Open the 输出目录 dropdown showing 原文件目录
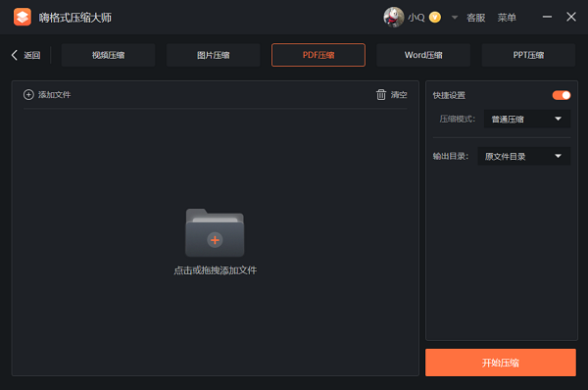Viewport: 588px width, 390px height. [524, 156]
